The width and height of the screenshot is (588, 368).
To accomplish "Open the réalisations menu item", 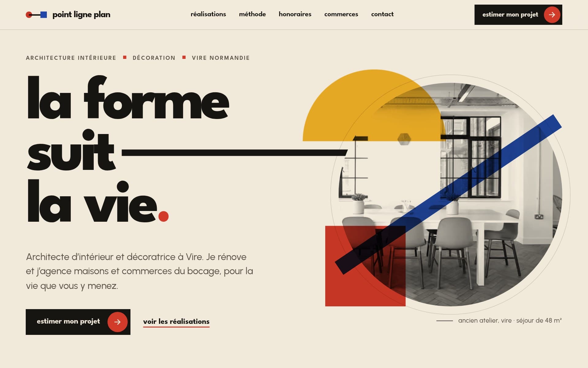I will pyautogui.click(x=208, y=14).
